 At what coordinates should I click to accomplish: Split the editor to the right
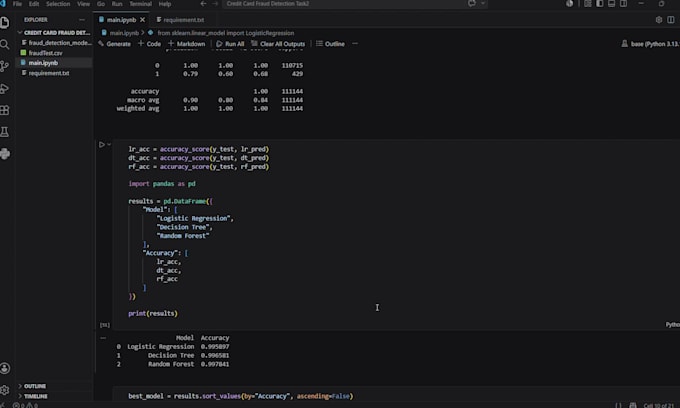(x=670, y=20)
